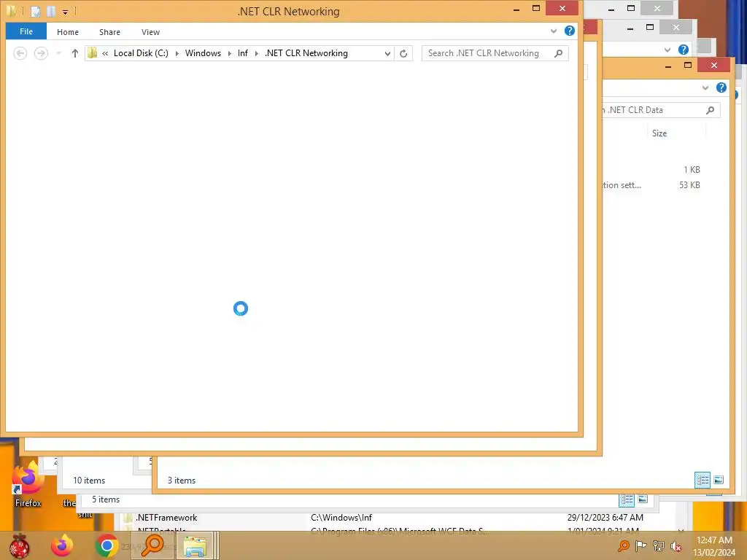Open the magnifier search app in taskbar

pos(152,545)
